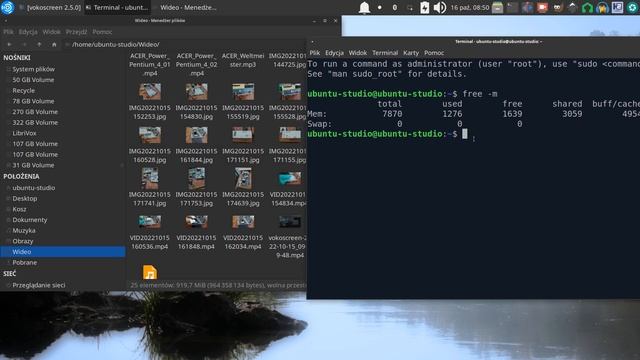Image resolution: width=640 pixels, height=360 pixels.
Task: Open Edycja menu in the file manager
Action: pos(28,31)
